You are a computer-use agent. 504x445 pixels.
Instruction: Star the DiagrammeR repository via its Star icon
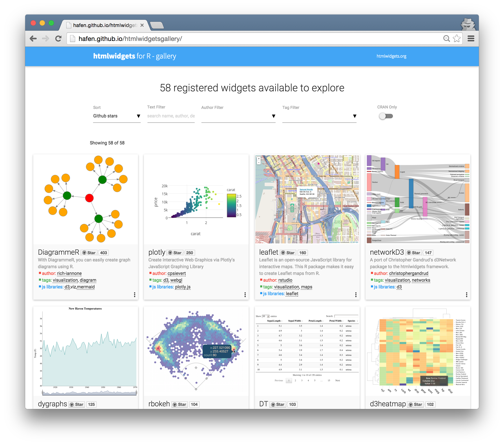89,252
